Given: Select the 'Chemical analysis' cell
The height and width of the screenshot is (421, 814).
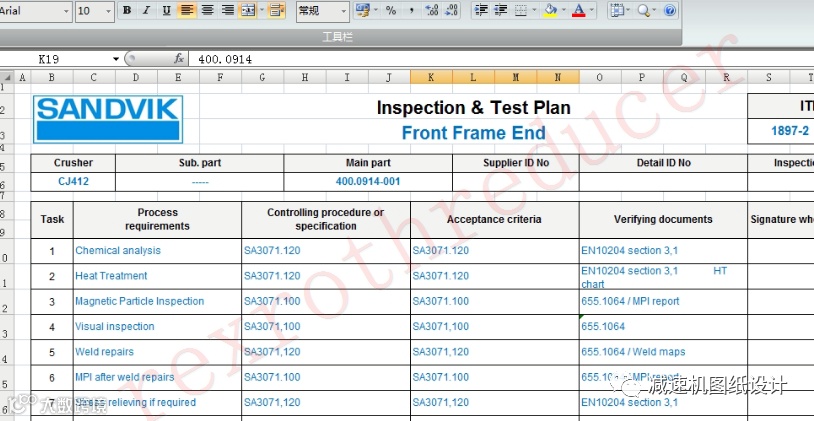Looking at the screenshot, I should click(x=157, y=251).
